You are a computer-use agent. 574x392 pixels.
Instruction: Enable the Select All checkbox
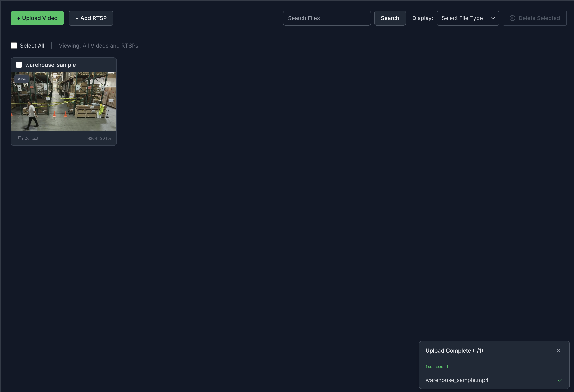tap(14, 45)
